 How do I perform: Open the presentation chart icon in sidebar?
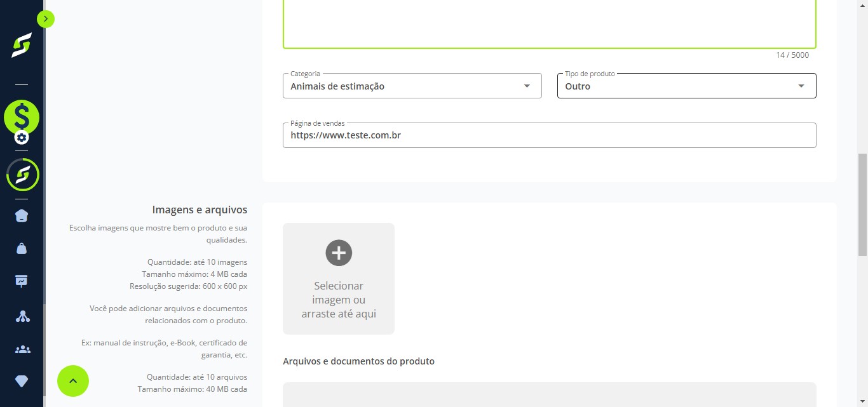click(22, 281)
